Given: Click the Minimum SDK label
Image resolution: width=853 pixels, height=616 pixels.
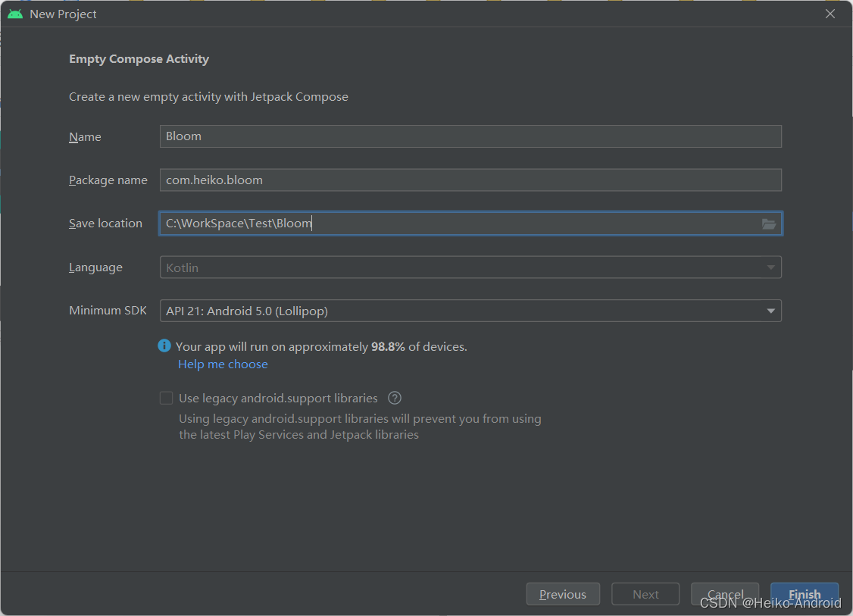Looking at the screenshot, I should click(108, 310).
